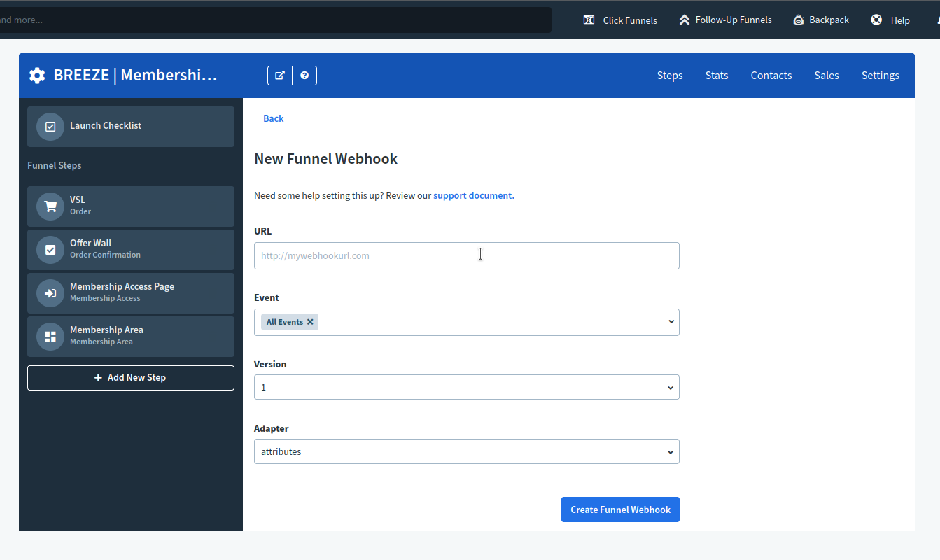The width and height of the screenshot is (940, 560).
Task: Click Create Funnel Webhook button
Action: pyautogui.click(x=620, y=510)
